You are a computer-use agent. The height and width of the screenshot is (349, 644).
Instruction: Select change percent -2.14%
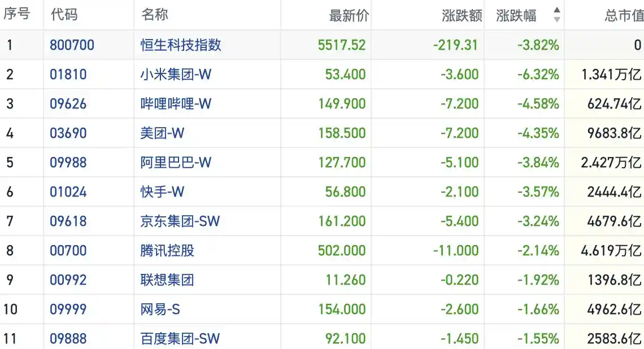pyautogui.click(x=538, y=251)
